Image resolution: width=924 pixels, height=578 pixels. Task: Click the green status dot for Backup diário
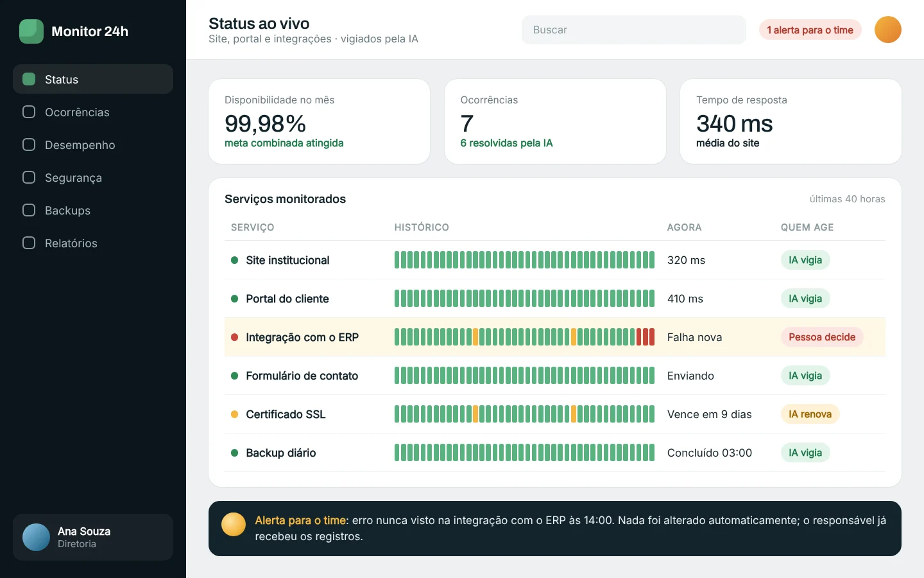click(x=234, y=453)
